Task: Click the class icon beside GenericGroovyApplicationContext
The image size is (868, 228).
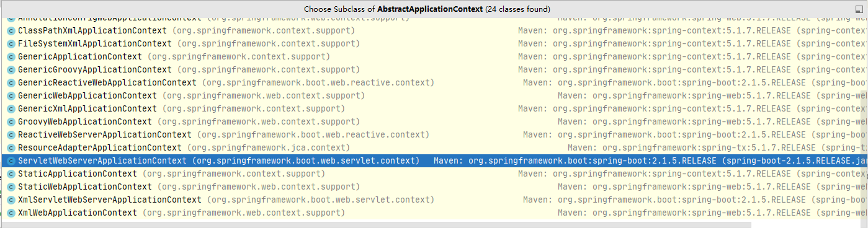Action: [11, 69]
